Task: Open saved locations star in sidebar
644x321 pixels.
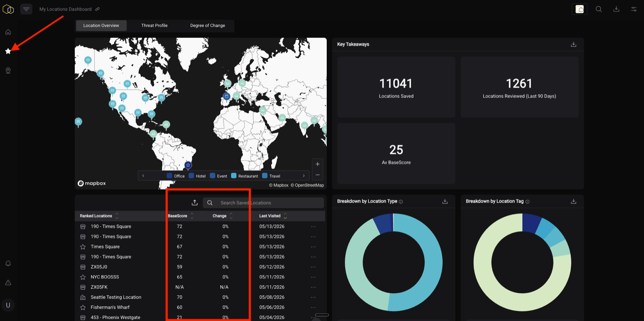Action: pos(8,51)
